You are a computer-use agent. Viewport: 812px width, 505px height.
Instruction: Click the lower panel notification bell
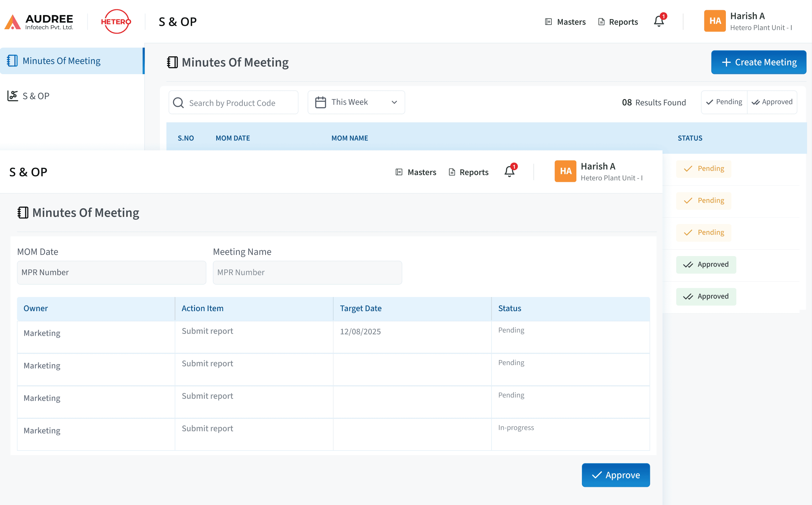pos(509,172)
